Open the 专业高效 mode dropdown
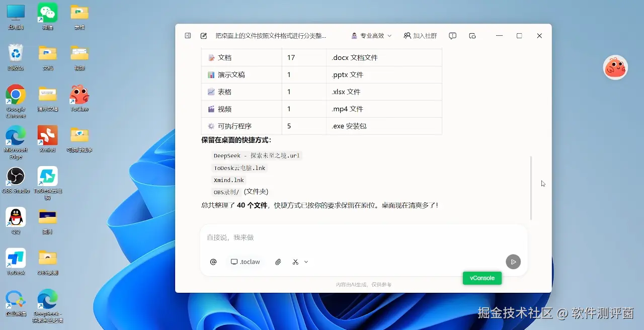 pos(371,35)
